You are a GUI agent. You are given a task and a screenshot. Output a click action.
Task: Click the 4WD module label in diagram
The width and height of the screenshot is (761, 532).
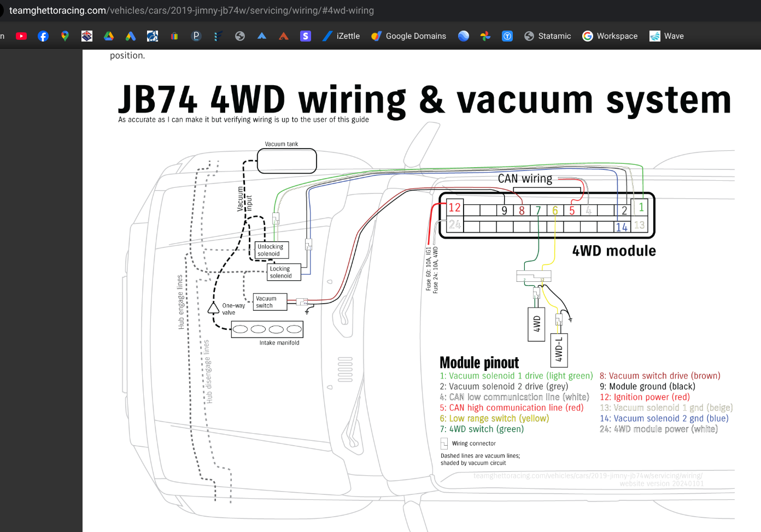[613, 251]
